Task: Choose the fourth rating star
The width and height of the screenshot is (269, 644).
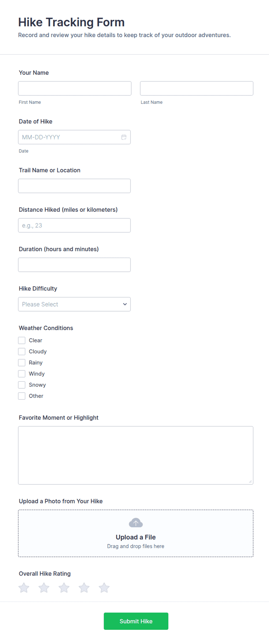Action: click(x=84, y=588)
